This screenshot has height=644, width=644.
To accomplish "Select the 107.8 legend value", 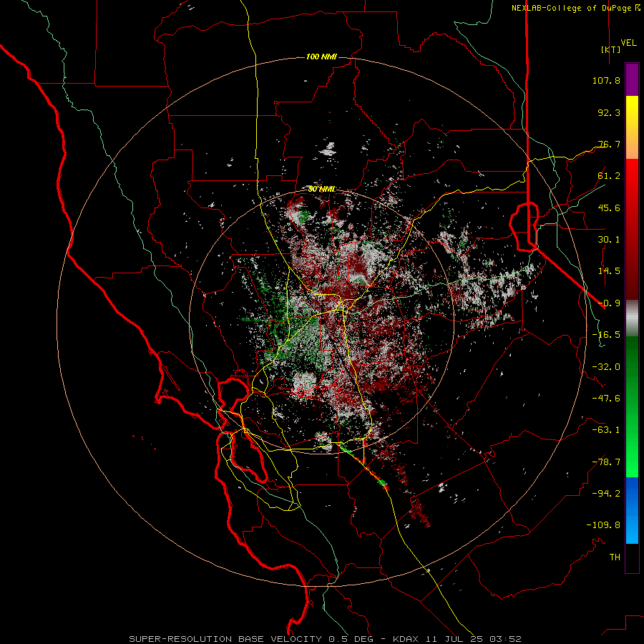I will (x=606, y=80).
